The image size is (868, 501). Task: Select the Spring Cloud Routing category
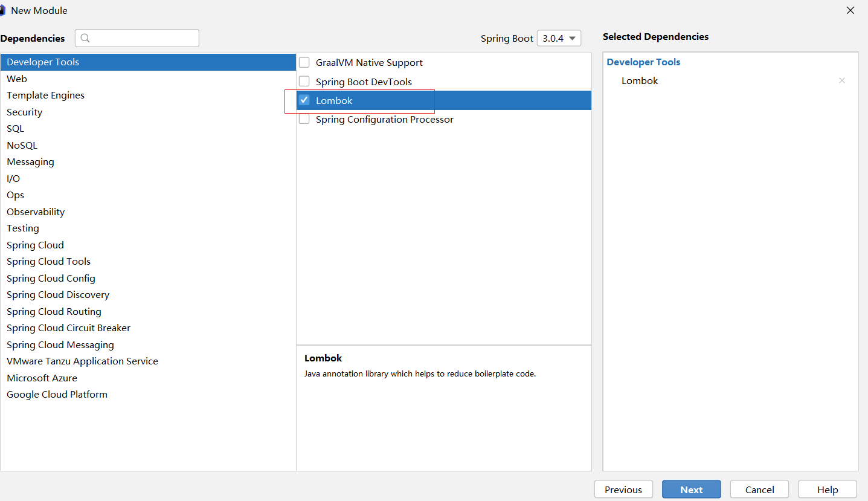(x=148, y=311)
